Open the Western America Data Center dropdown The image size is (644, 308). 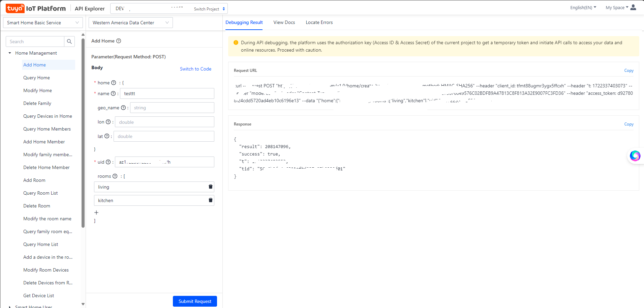[131, 23]
